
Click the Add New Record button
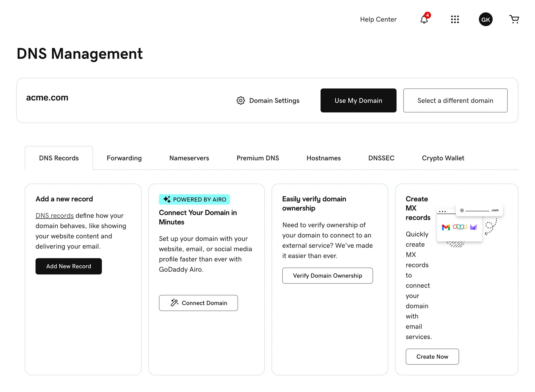pyautogui.click(x=69, y=266)
